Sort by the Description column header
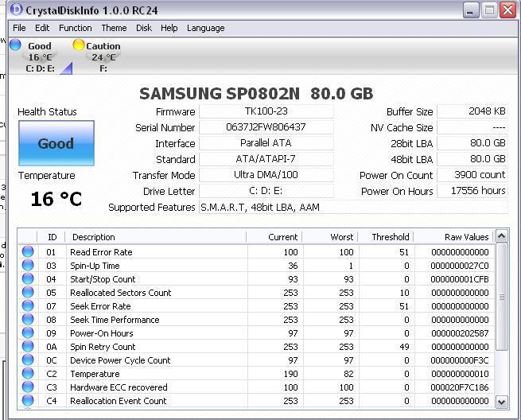Screen dimensions: 521x420 156,237
